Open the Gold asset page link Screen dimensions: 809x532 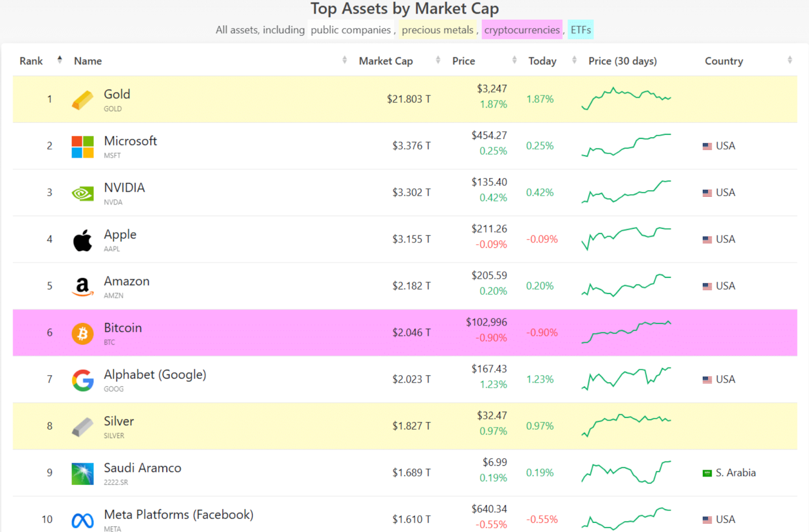coord(117,94)
